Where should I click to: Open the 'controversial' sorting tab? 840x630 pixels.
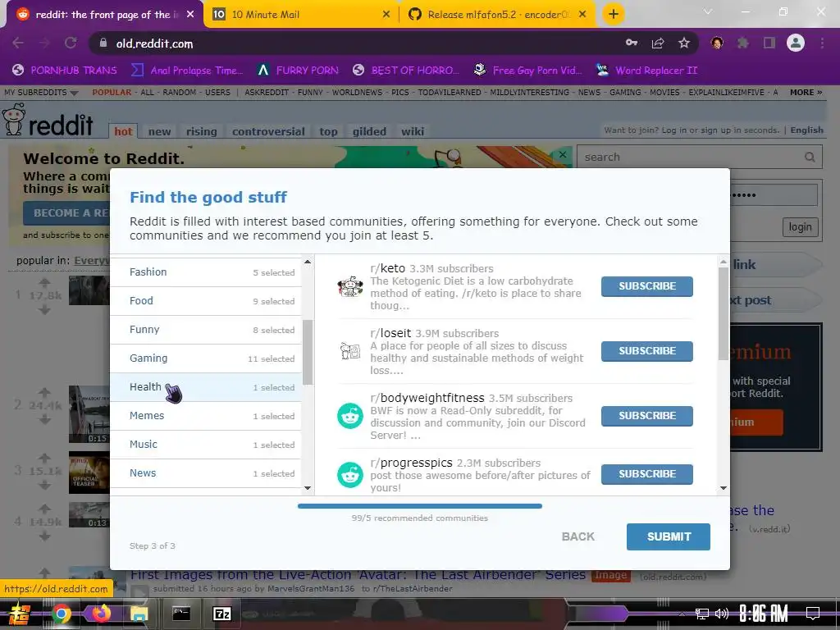pos(268,131)
